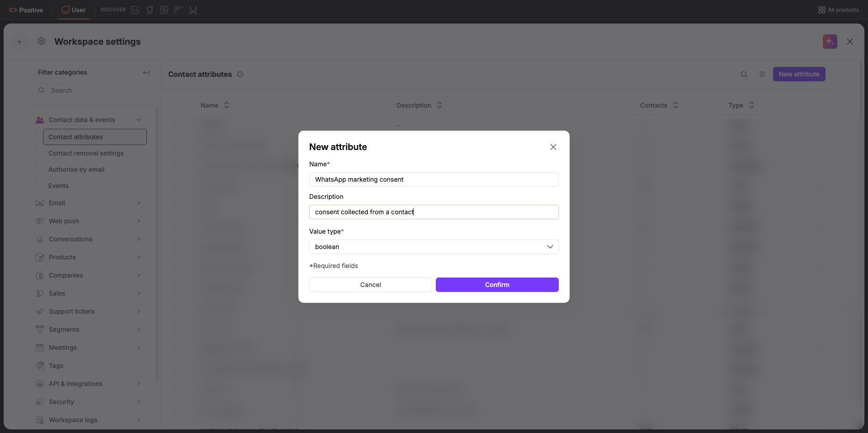Focus the Description input field
868x433 pixels.
[434, 212]
